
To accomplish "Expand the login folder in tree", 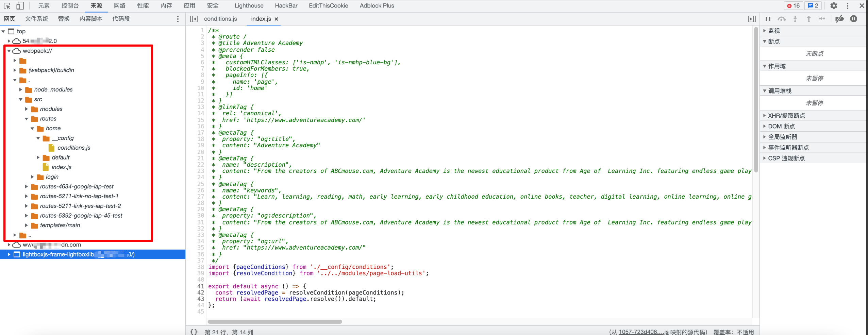I will pos(33,177).
